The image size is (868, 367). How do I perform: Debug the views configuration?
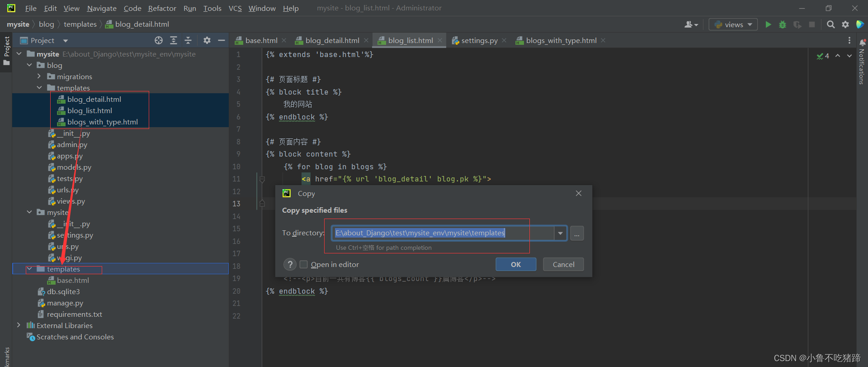pyautogui.click(x=783, y=24)
